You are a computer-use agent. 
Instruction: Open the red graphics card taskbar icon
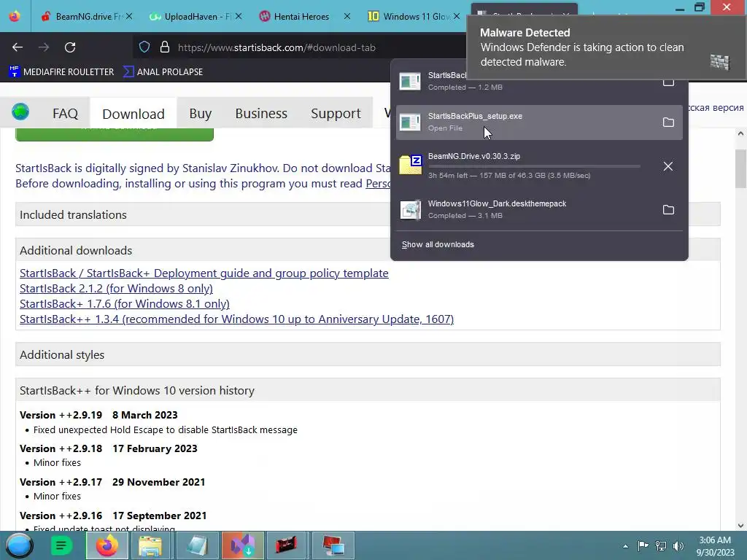click(x=286, y=545)
